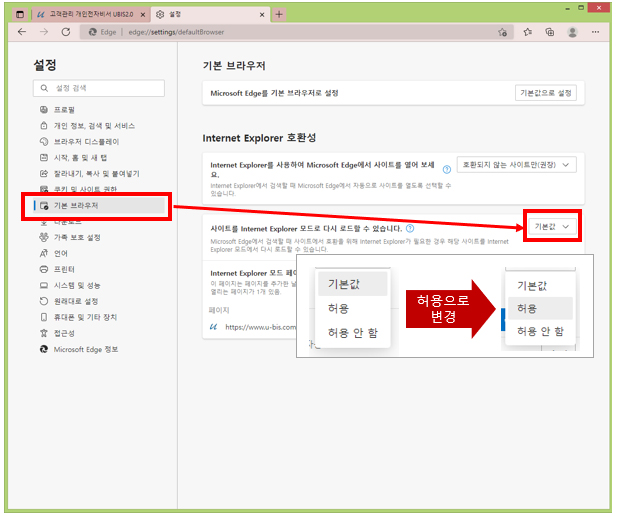
Task: Switch to the 설정 tab
Action: click(211, 15)
